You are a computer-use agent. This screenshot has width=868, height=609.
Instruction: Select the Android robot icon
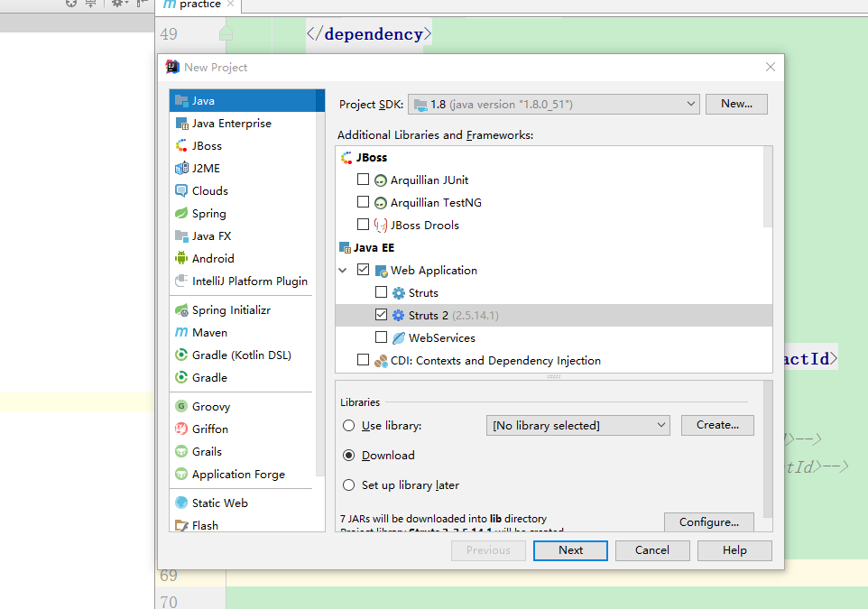click(x=181, y=258)
